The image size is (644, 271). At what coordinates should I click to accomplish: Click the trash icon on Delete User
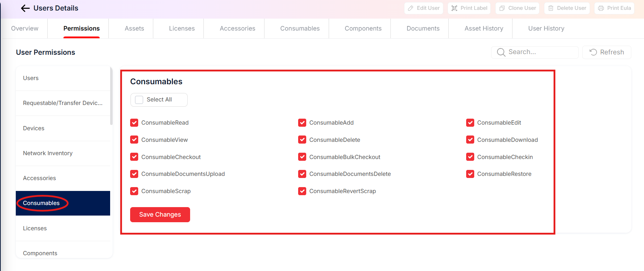click(x=551, y=8)
